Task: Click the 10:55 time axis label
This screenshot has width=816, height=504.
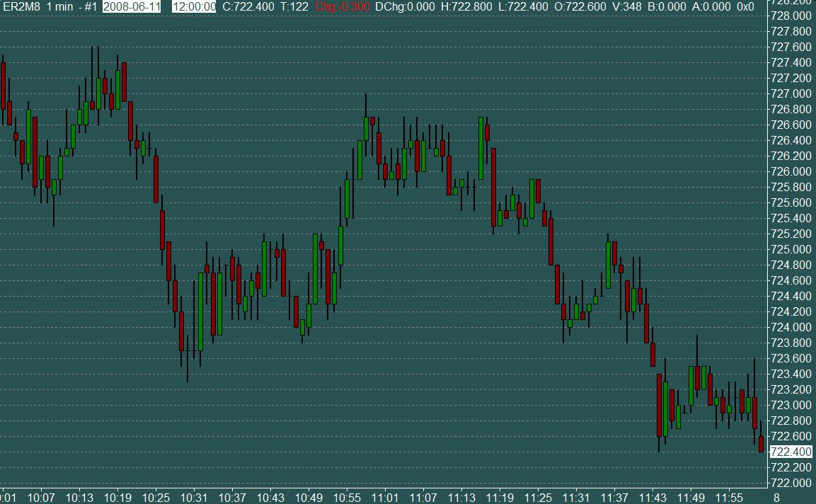Action: coord(347,498)
